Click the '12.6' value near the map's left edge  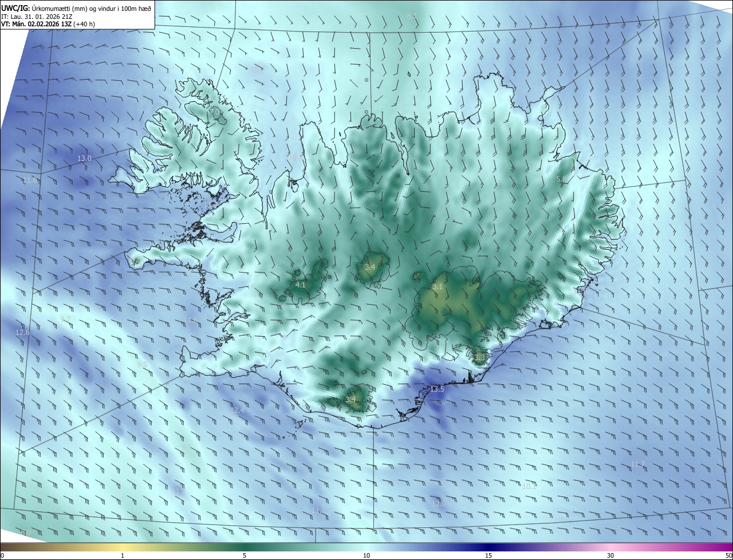[x=22, y=332]
